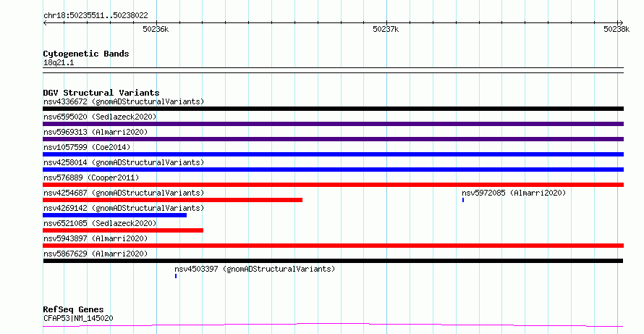Screen dimensions: 644x334
Task: Open the nsv4258014 gnomAD variant label
Action: (x=124, y=162)
